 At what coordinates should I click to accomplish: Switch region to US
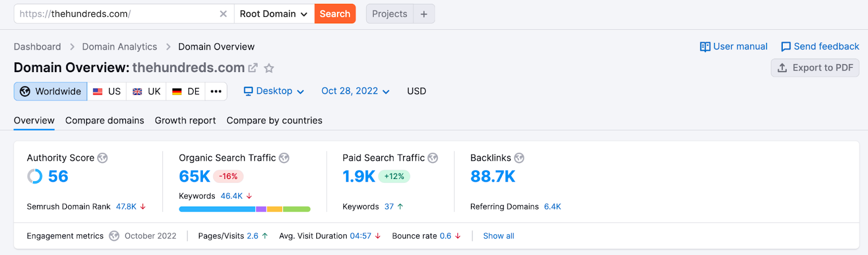pyautogui.click(x=107, y=91)
